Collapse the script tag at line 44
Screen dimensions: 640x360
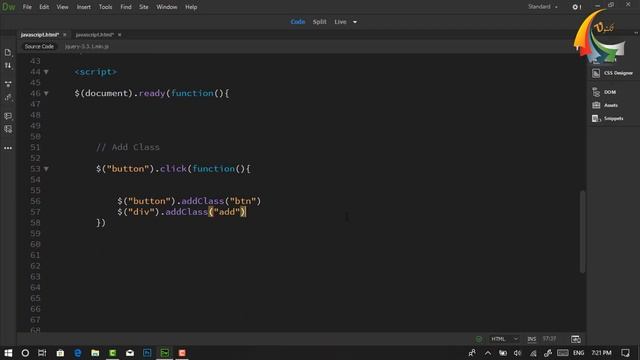click(46, 72)
